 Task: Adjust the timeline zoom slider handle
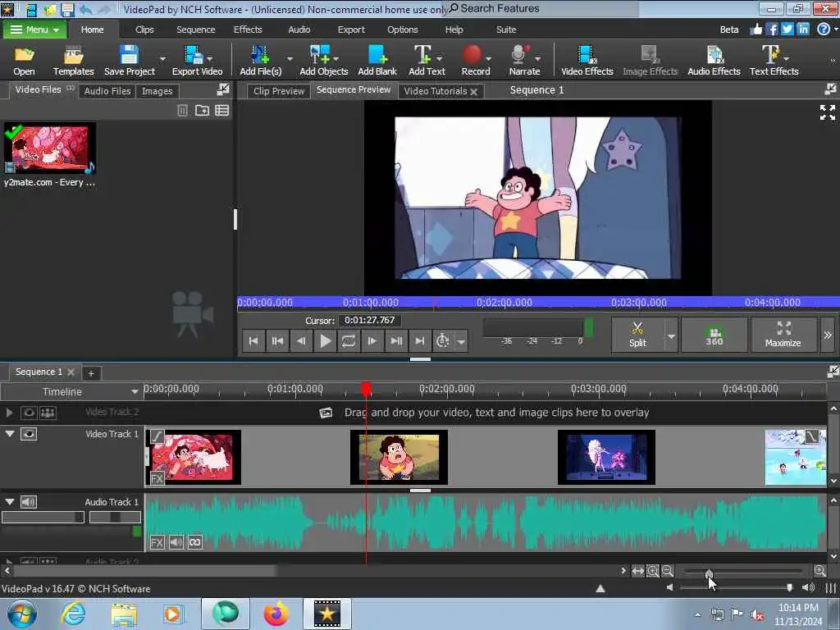coord(709,573)
